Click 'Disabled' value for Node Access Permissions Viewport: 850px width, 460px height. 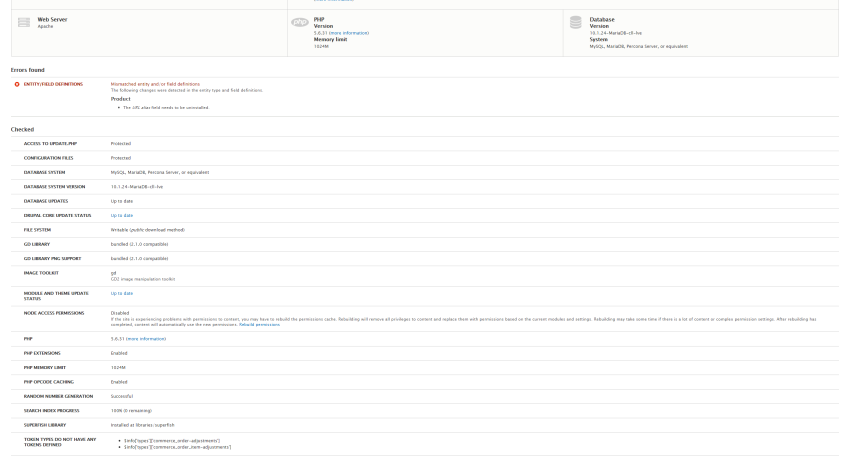click(120, 313)
